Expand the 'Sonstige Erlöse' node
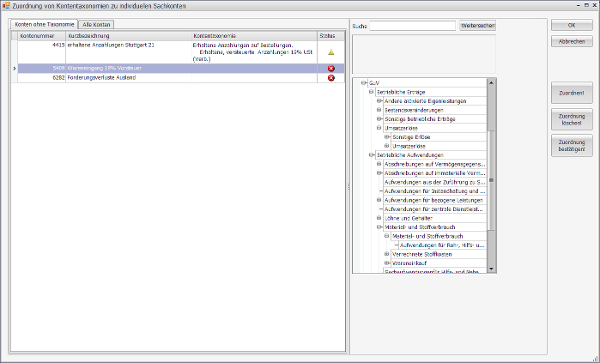Image resolution: width=600 pixels, height=363 pixels. tap(386, 137)
